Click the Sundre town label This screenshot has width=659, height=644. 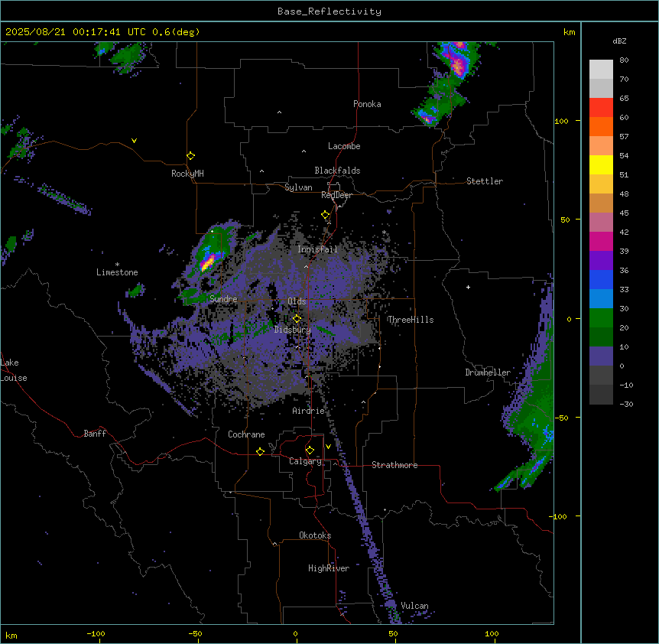(223, 299)
